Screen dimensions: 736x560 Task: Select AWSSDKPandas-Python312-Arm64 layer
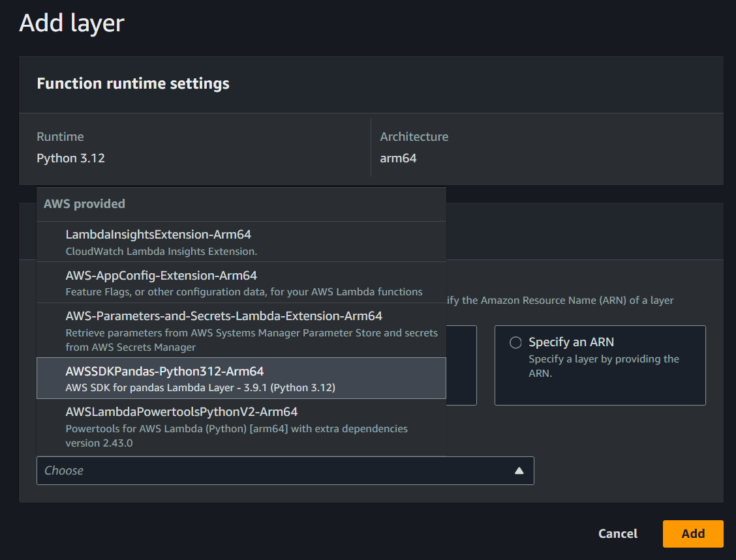(241, 378)
